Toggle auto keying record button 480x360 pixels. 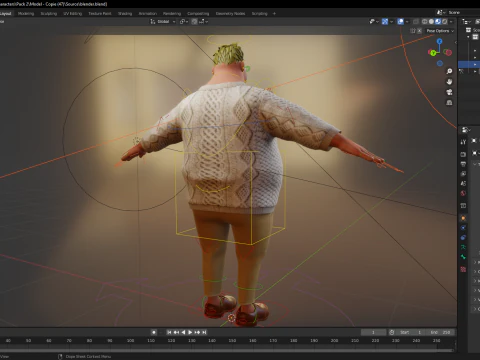(154, 332)
